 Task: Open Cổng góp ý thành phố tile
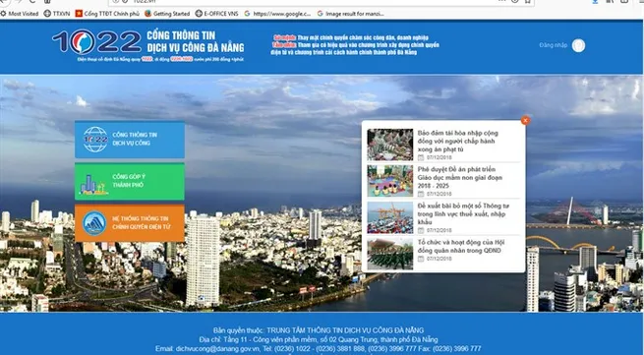tap(130, 181)
